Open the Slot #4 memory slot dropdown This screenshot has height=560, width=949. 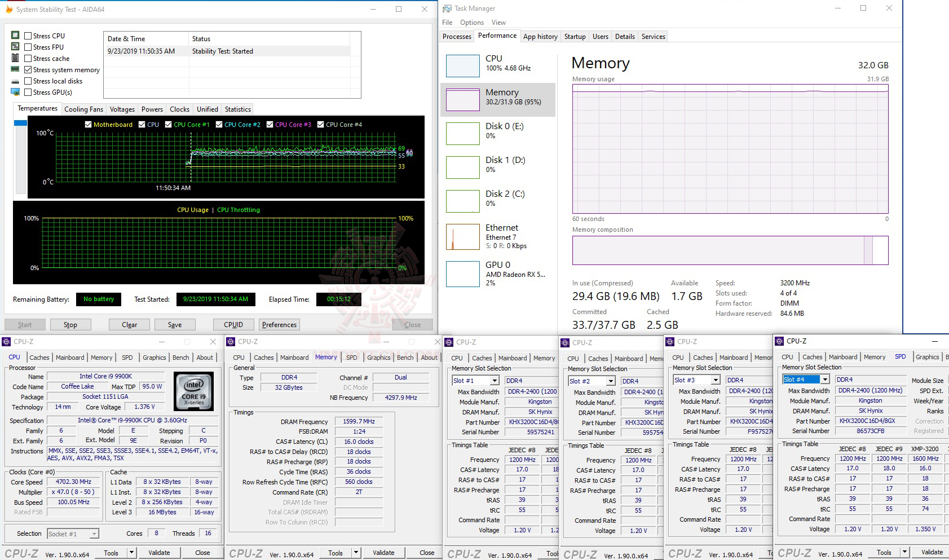tap(825, 380)
